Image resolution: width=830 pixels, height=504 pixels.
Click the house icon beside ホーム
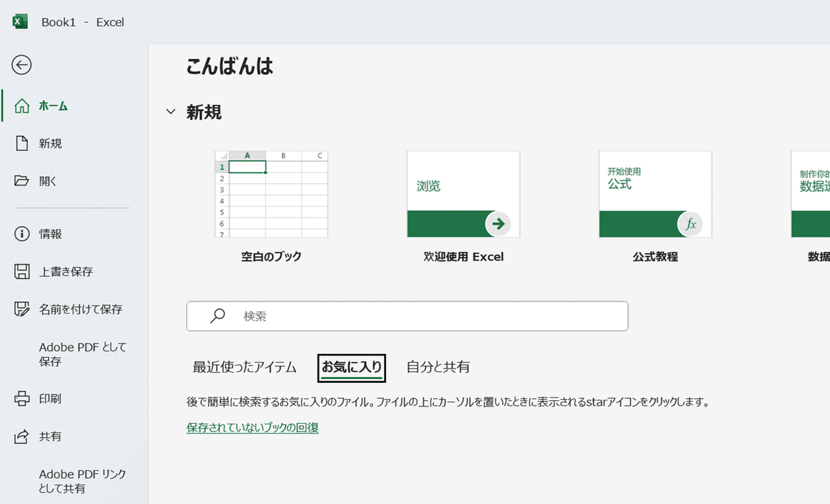click(22, 106)
